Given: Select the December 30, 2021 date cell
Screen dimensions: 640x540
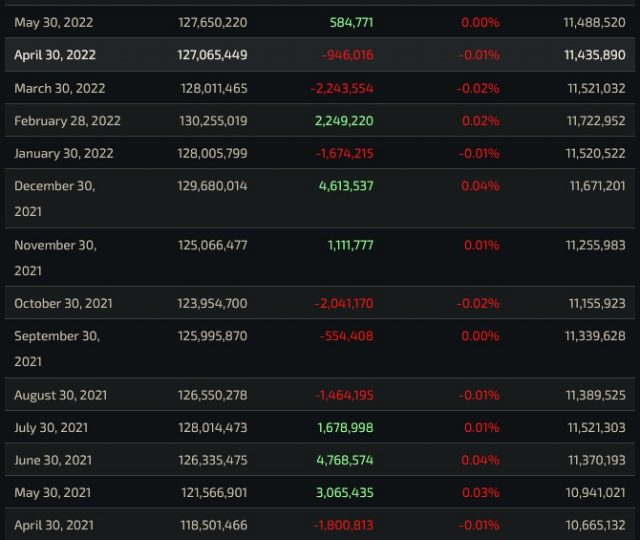Looking at the screenshot, I should point(55,198).
